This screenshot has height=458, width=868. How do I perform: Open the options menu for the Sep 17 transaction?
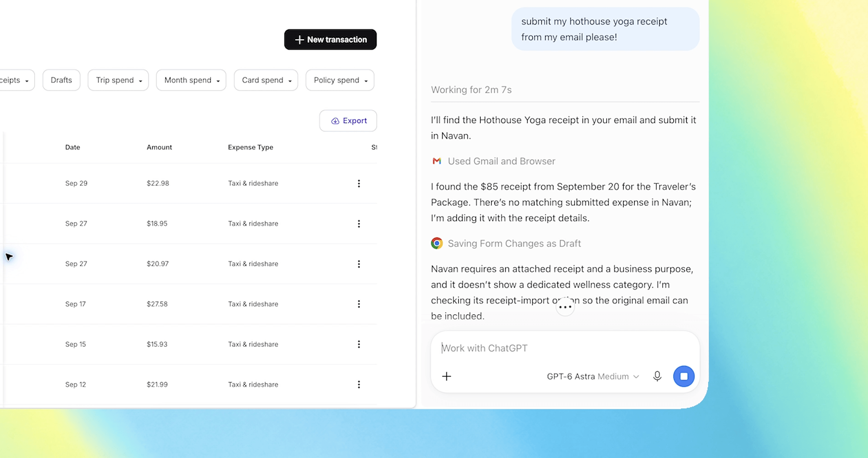tap(359, 304)
